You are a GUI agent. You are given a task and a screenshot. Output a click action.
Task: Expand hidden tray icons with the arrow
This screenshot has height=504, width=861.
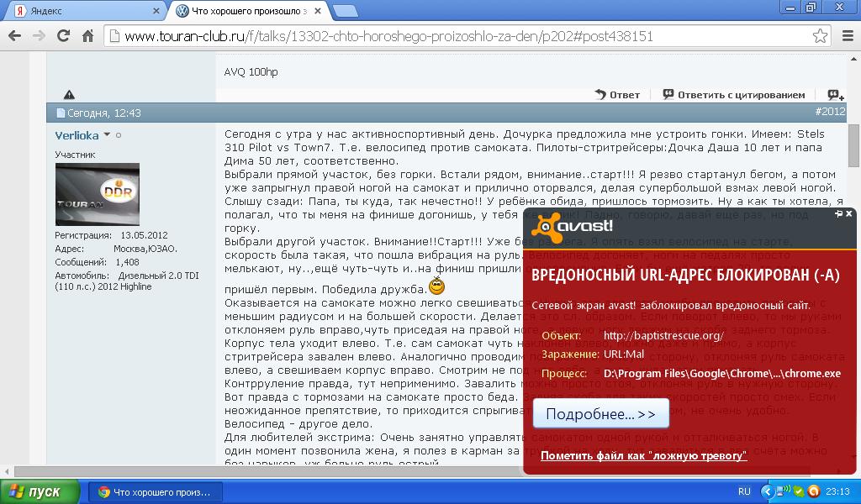tap(767, 491)
